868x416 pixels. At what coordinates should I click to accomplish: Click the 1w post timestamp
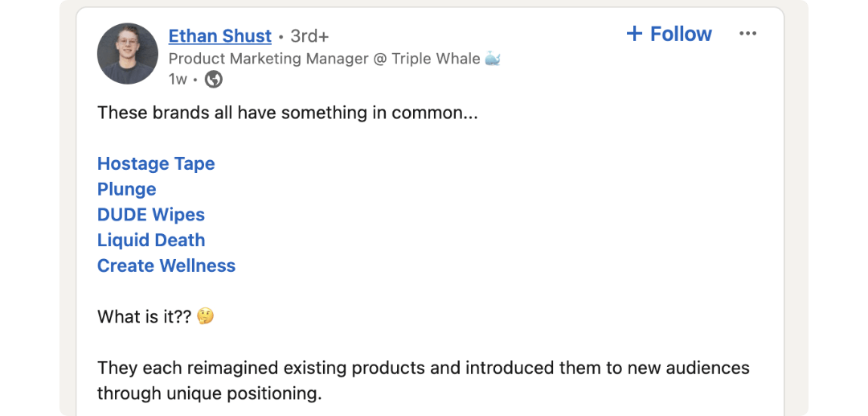178,79
